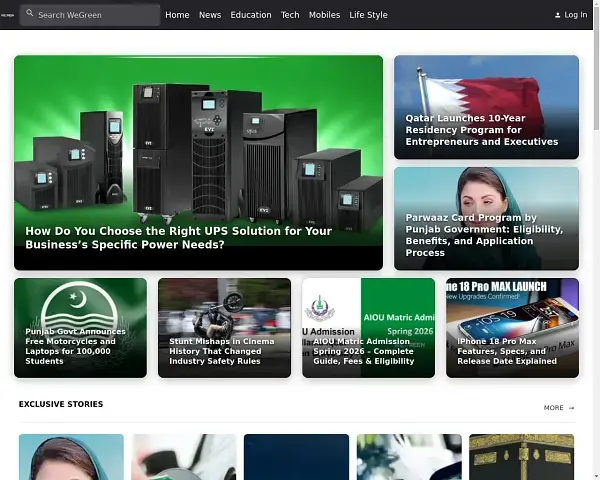Click the Kaaba thumbnail in Exclusive Stories
600x480 pixels.
point(521,457)
